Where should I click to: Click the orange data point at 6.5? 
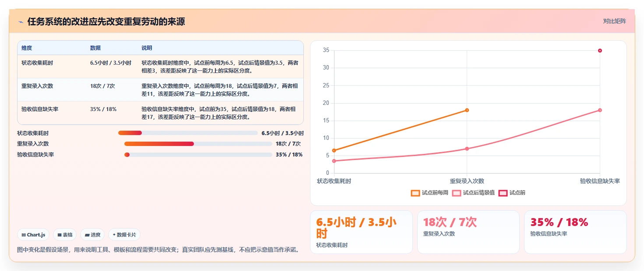[334, 150]
